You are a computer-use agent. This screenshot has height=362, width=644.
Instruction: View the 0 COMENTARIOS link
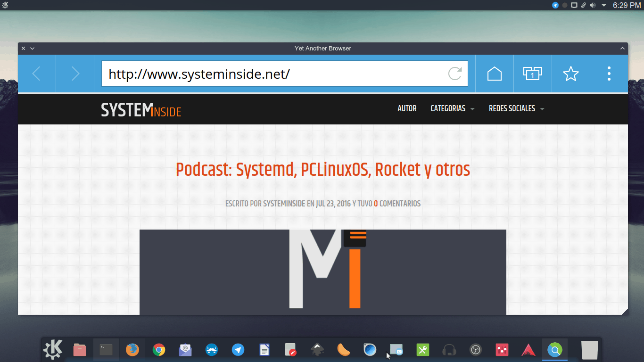(x=397, y=204)
